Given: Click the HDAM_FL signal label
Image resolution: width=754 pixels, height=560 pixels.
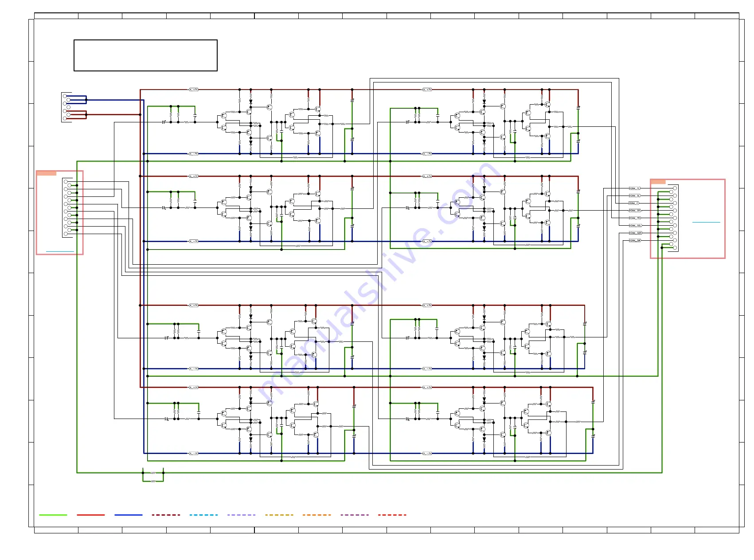Looking at the screenshot, I should pyautogui.click(x=635, y=188).
